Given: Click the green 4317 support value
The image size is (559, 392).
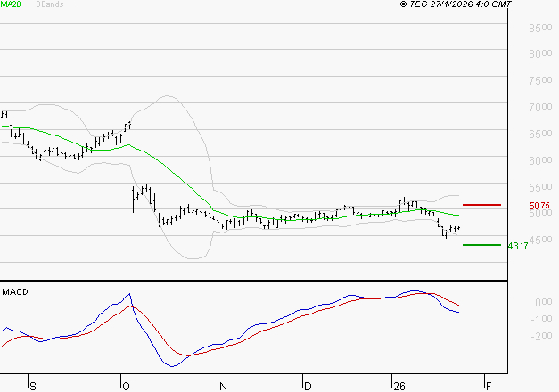Looking at the screenshot, I should 518,246.
